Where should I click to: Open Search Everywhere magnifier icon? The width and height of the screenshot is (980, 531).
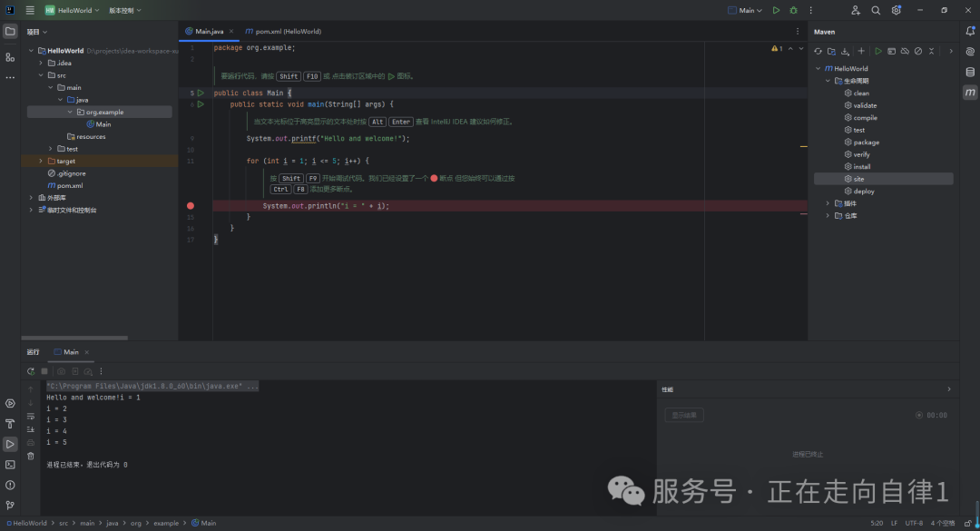[x=876, y=10]
